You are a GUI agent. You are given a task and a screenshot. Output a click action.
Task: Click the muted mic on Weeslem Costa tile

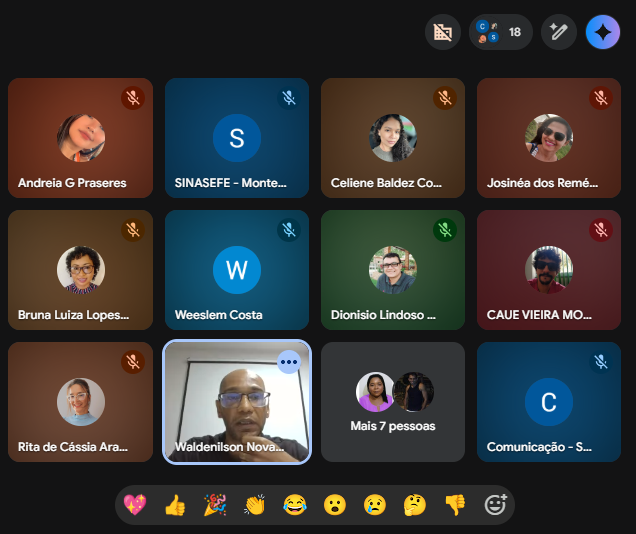[x=289, y=230]
